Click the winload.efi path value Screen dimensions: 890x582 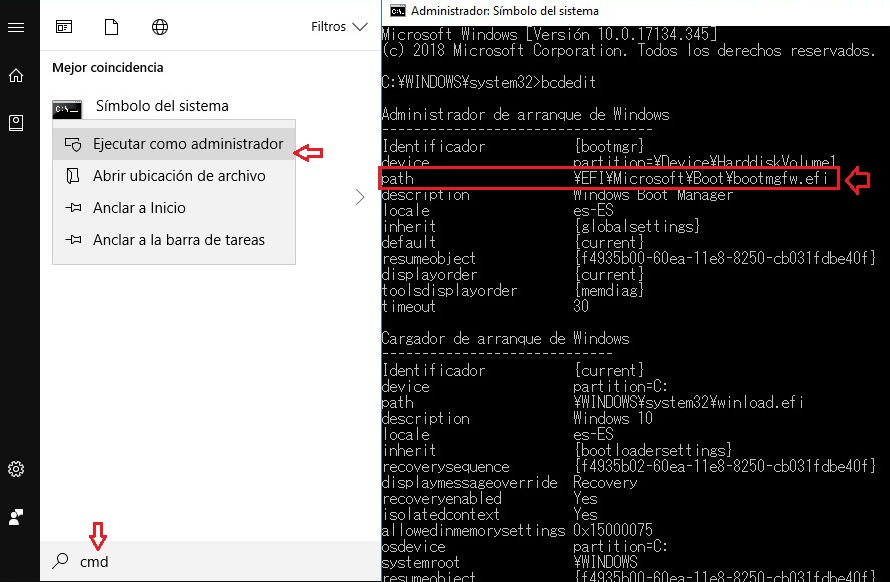point(689,403)
